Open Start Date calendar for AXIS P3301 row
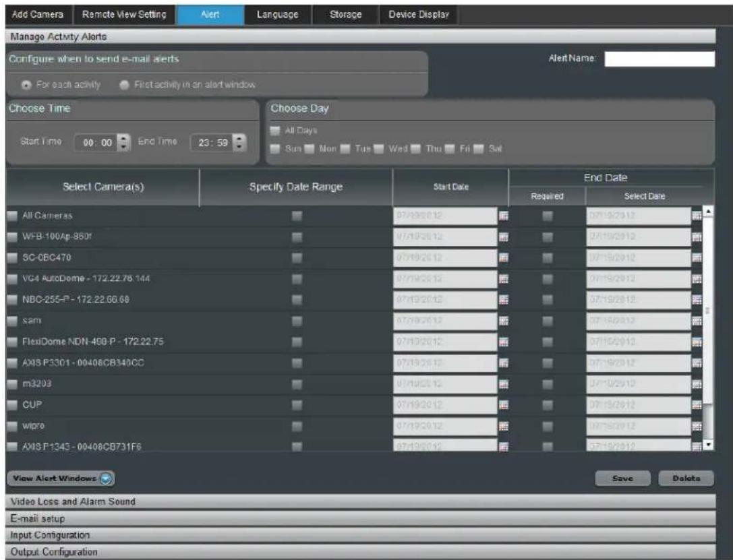 (x=504, y=363)
